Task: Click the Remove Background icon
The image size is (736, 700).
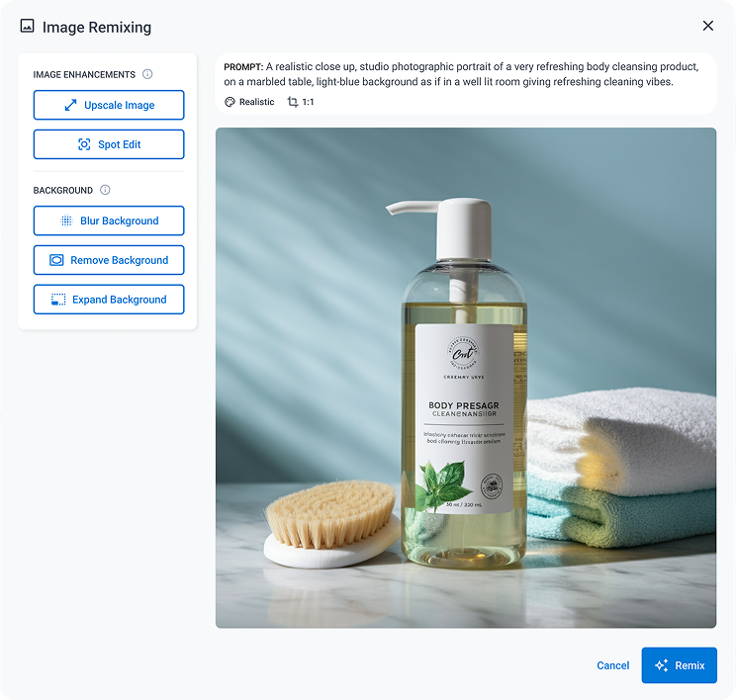Action: tap(56, 260)
